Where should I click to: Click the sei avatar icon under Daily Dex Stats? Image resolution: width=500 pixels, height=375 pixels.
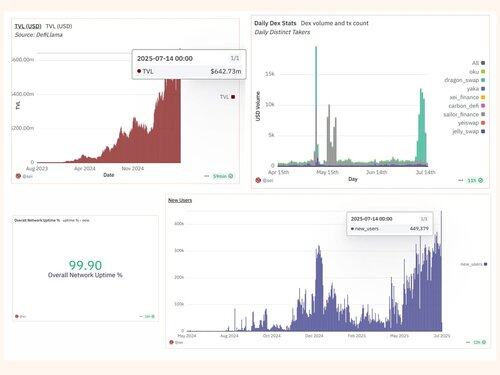click(258, 180)
